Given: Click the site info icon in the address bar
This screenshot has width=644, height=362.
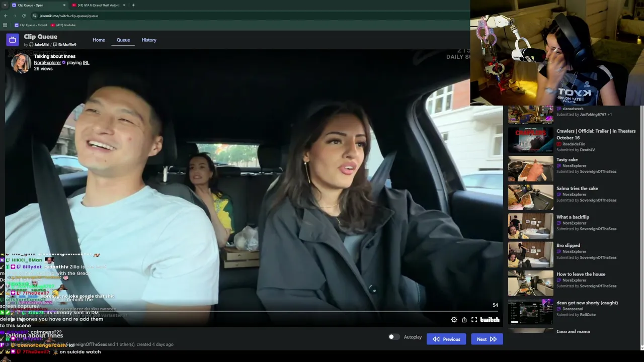Looking at the screenshot, I should click(x=35, y=16).
